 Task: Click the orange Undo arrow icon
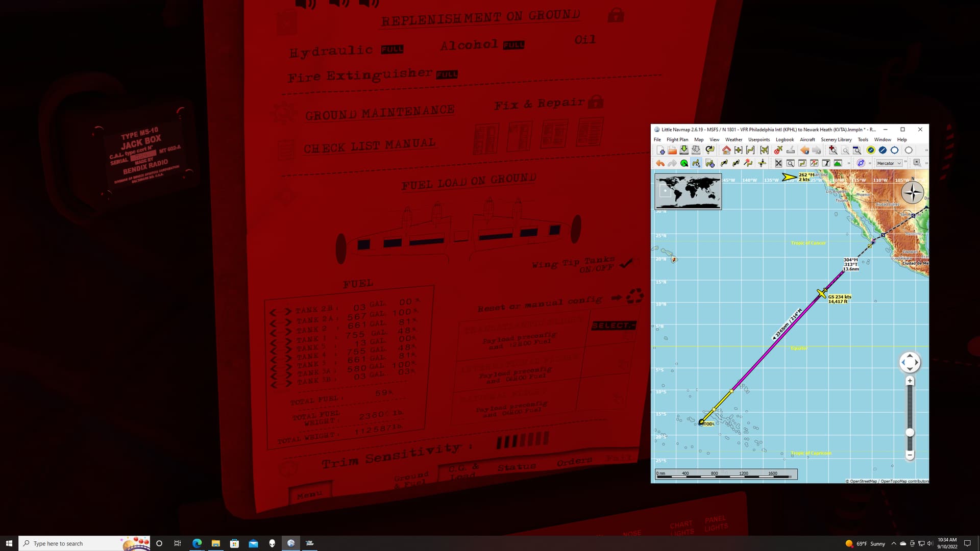click(x=660, y=163)
